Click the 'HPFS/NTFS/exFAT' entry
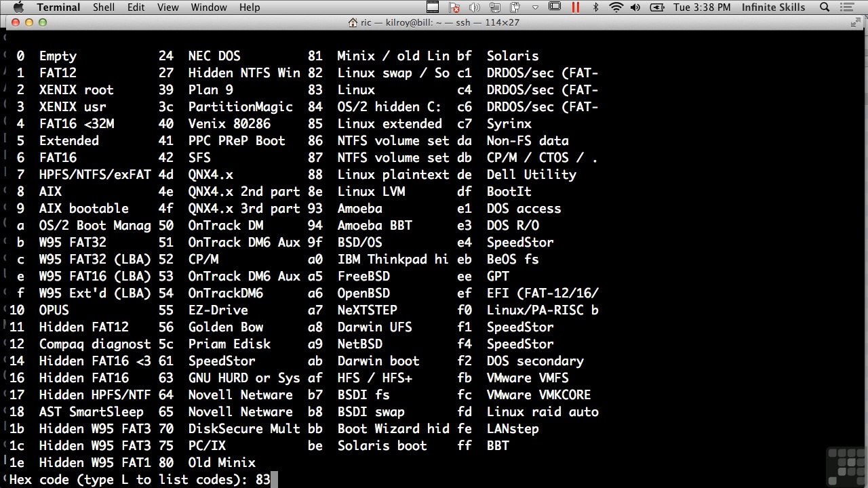Viewport: 868px width, 488px height. (95, 175)
